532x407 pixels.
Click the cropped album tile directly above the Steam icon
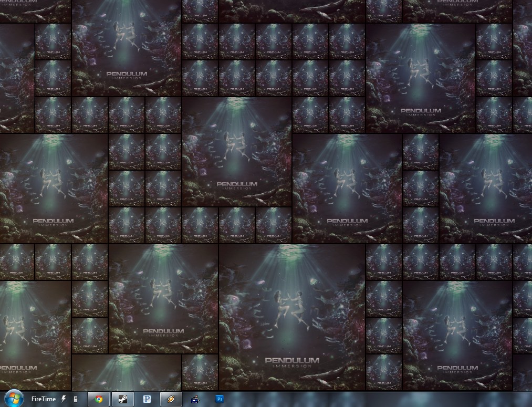(x=126, y=372)
